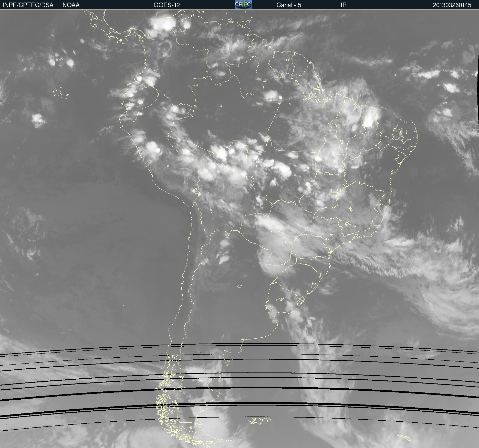Select the NOAA label in the header
The image size is (479, 448).
[x=71, y=5]
